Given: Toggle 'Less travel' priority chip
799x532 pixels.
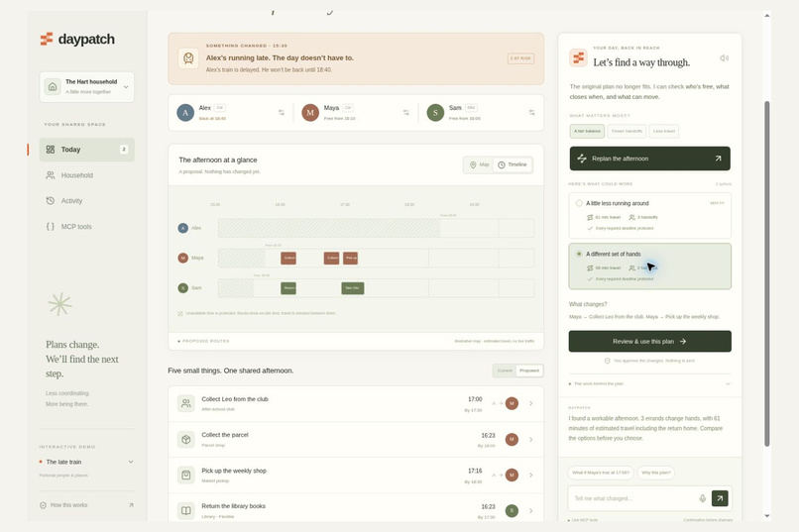Looking at the screenshot, I should (x=664, y=132).
